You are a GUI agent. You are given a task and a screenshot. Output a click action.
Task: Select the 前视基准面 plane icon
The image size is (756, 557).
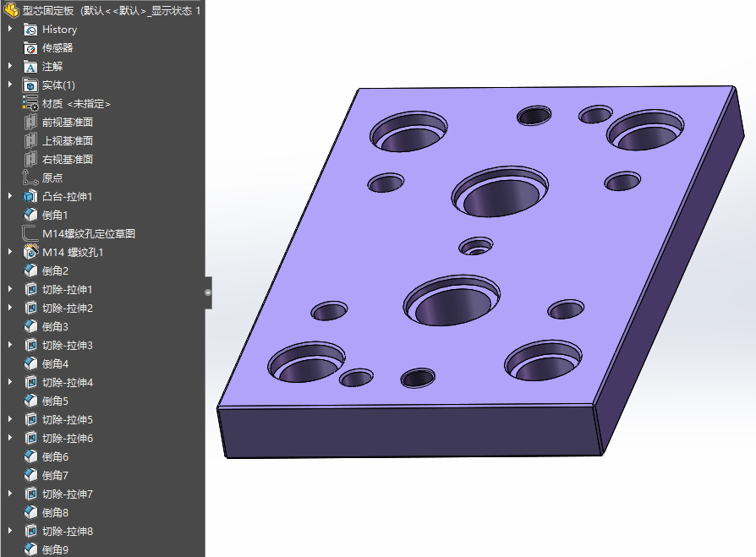[30, 123]
